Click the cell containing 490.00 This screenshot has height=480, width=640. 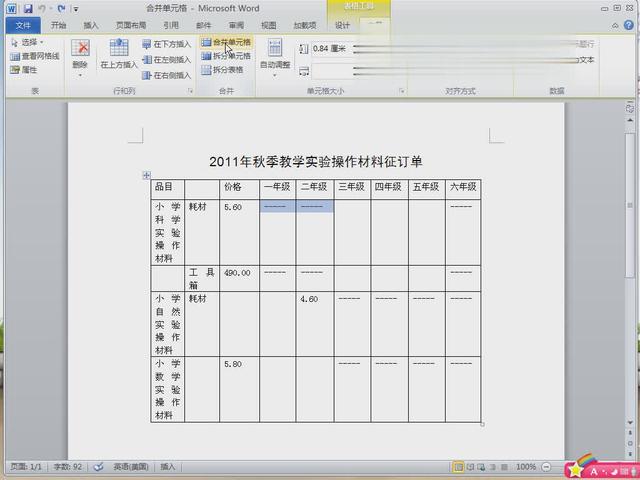pyautogui.click(x=239, y=278)
